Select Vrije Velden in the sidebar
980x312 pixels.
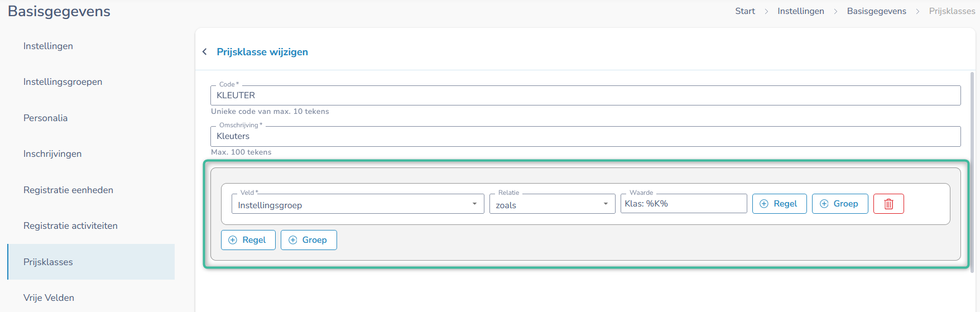pyautogui.click(x=49, y=298)
